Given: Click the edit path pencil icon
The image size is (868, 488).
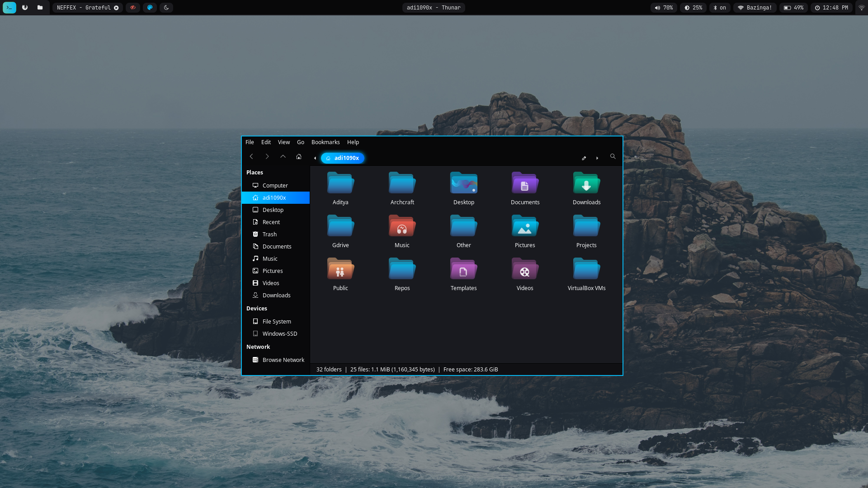Looking at the screenshot, I should click(x=584, y=158).
